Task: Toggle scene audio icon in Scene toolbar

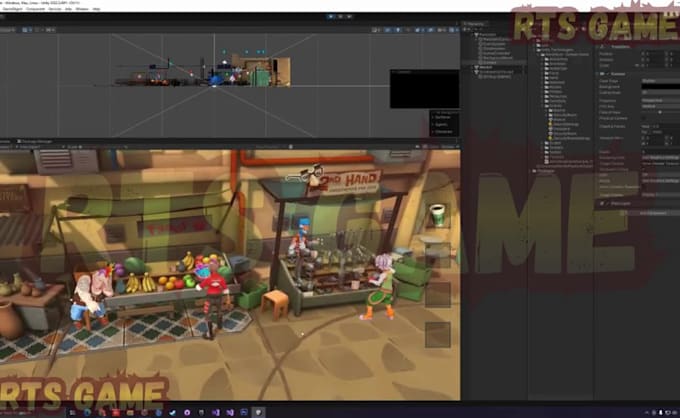Action: tap(408, 30)
